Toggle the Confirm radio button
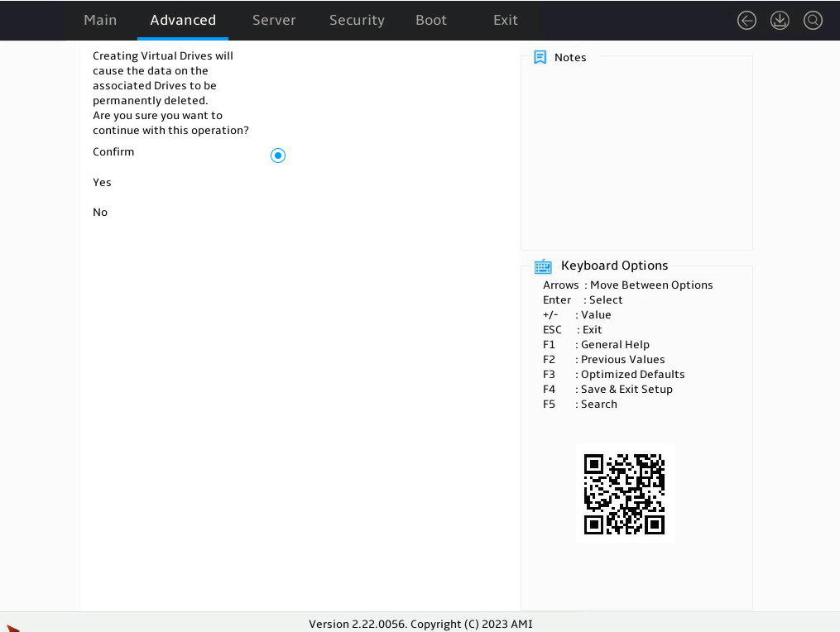The height and width of the screenshot is (632, 840). pyautogui.click(x=278, y=156)
